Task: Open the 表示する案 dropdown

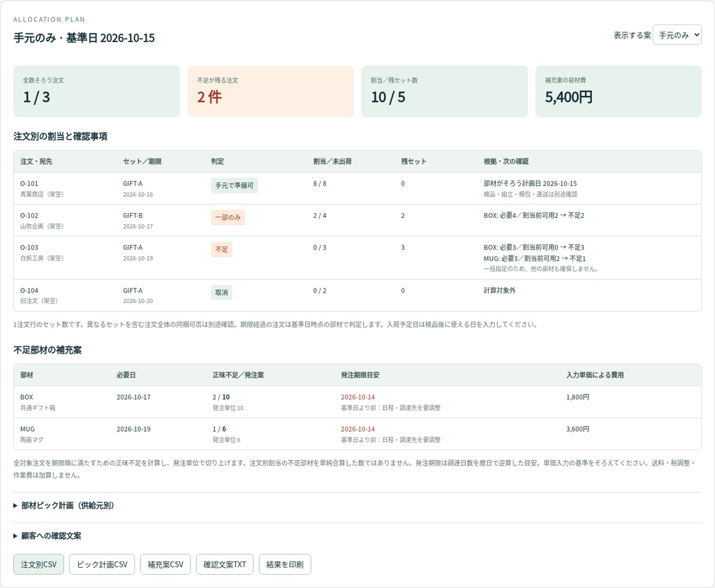Action: (x=677, y=35)
